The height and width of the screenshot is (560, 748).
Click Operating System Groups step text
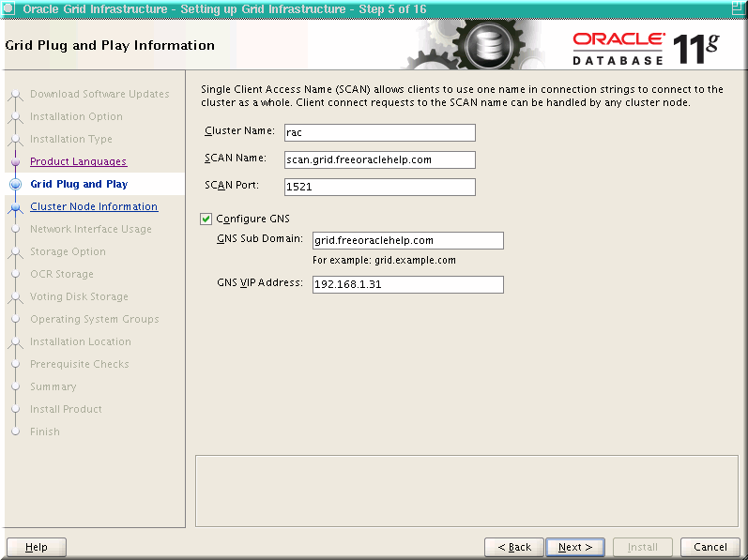95,319
